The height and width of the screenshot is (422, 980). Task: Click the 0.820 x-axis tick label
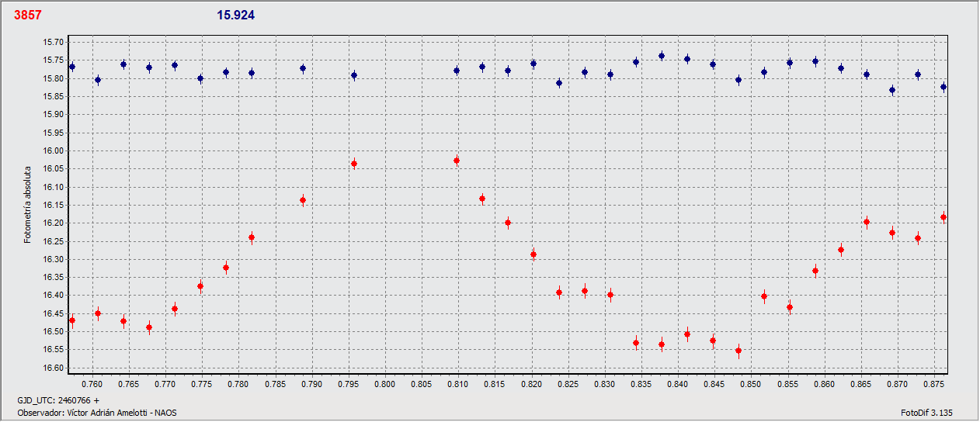(532, 384)
